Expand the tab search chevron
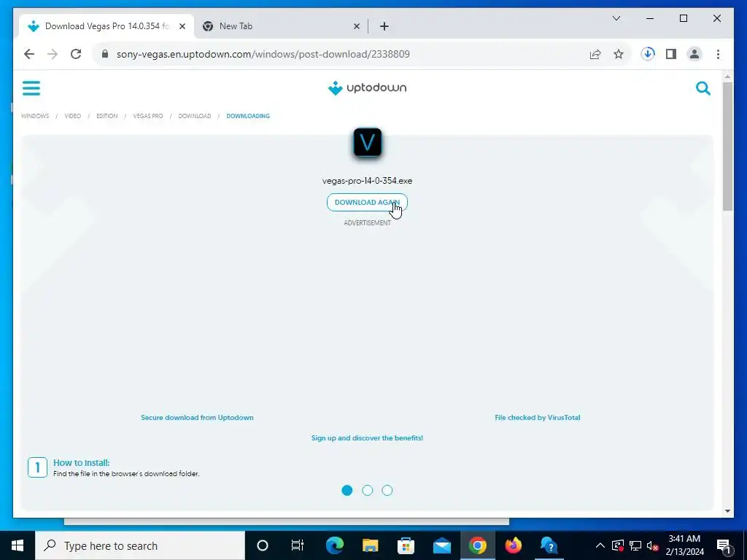Screen dimensions: 747x560 click(x=616, y=18)
